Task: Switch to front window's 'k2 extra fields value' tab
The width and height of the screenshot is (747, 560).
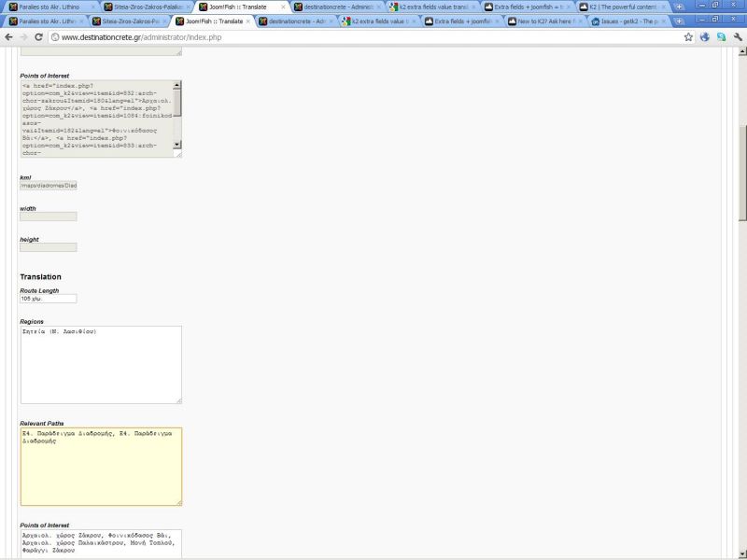Action: (x=379, y=21)
